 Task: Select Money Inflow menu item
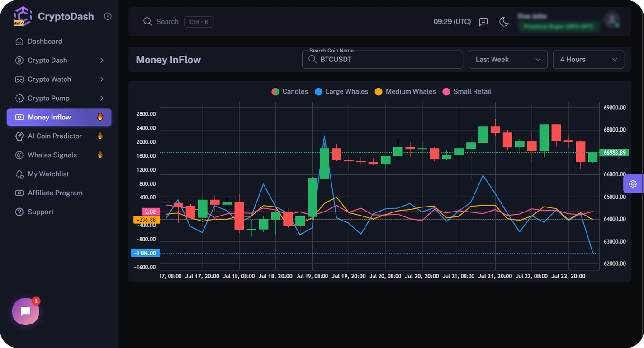click(x=59, y=118)
